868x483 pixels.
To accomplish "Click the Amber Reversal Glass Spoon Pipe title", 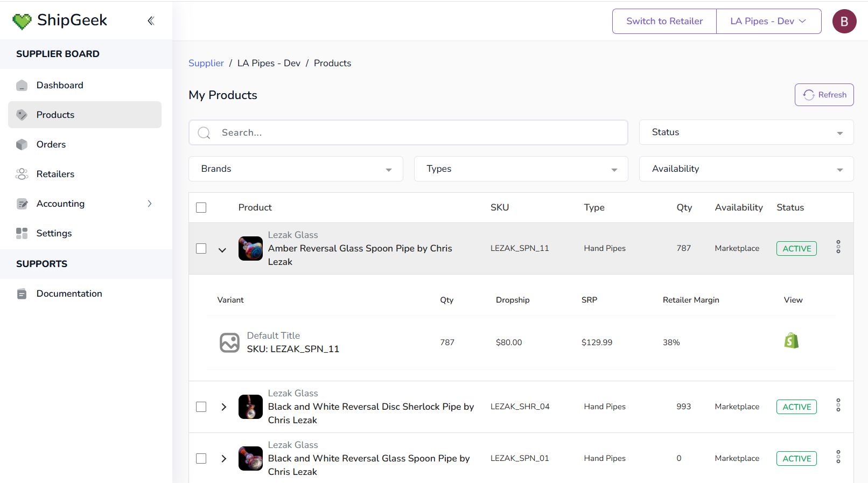I will click(360, 255).
